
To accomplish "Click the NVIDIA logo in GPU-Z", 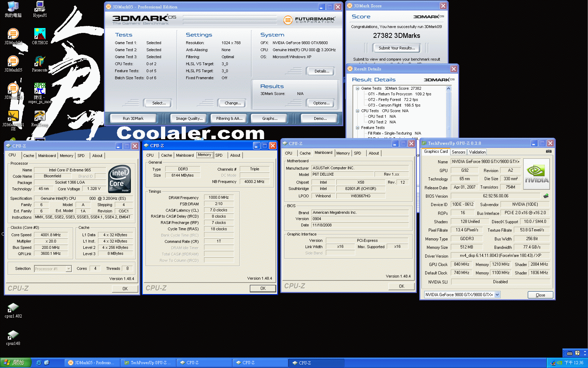I will pos(536,174).
